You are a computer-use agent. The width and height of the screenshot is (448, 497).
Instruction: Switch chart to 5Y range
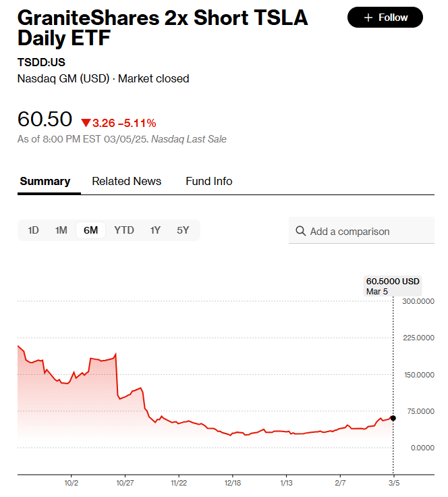click(183, 230)
